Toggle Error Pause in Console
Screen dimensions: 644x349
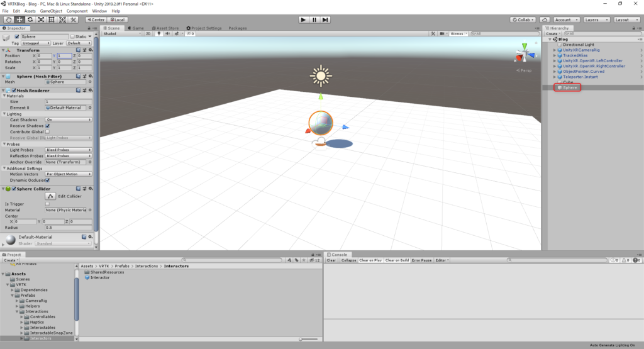(x=422, y=260)
